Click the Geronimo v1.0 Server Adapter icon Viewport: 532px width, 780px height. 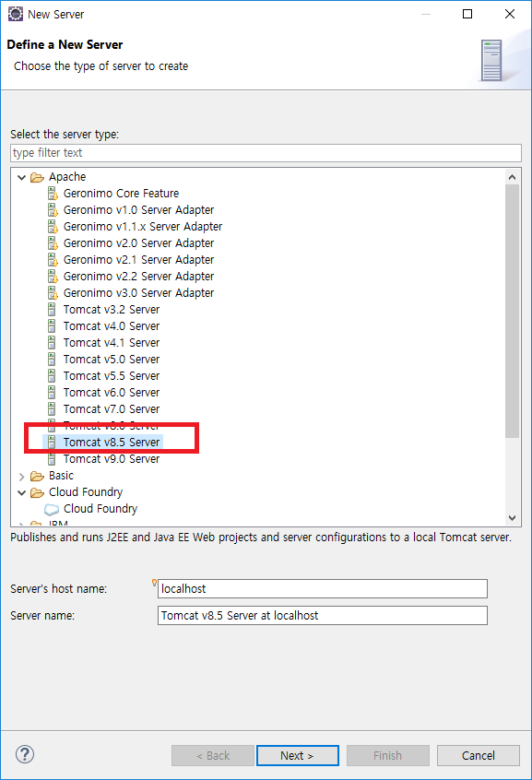point(53,210)
